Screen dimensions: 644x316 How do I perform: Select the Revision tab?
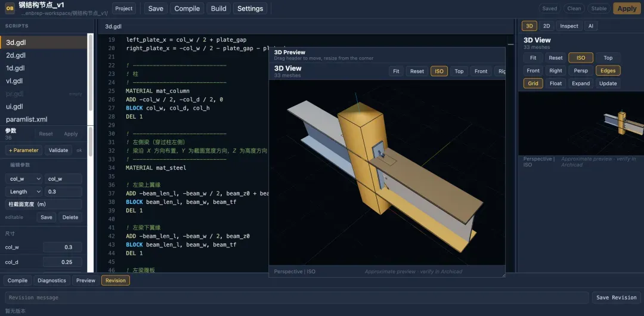point(116,280)
